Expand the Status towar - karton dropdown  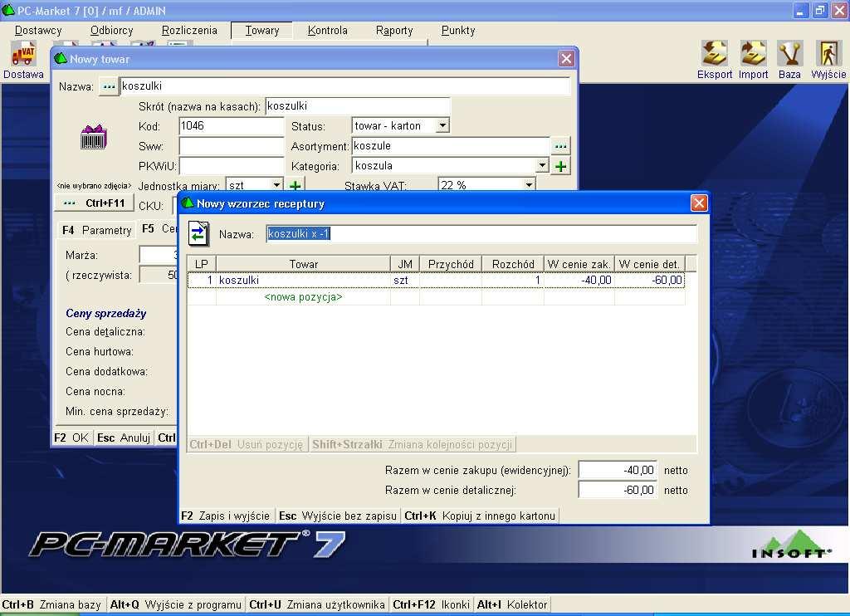443,126
